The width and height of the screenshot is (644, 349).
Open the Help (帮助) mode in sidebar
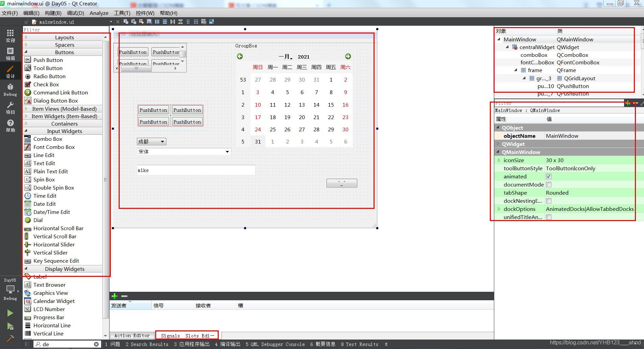[10, 126]
